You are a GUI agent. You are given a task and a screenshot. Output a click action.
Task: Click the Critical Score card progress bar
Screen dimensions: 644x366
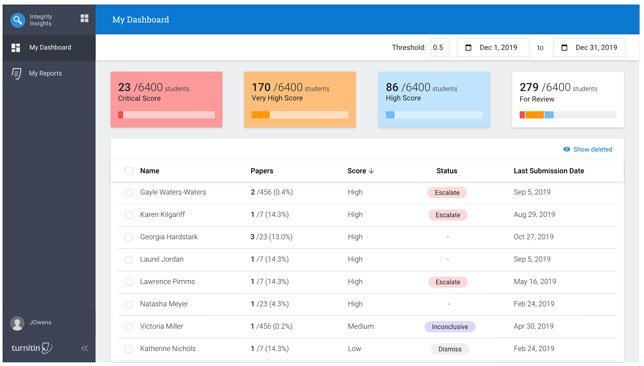(166, 115)
